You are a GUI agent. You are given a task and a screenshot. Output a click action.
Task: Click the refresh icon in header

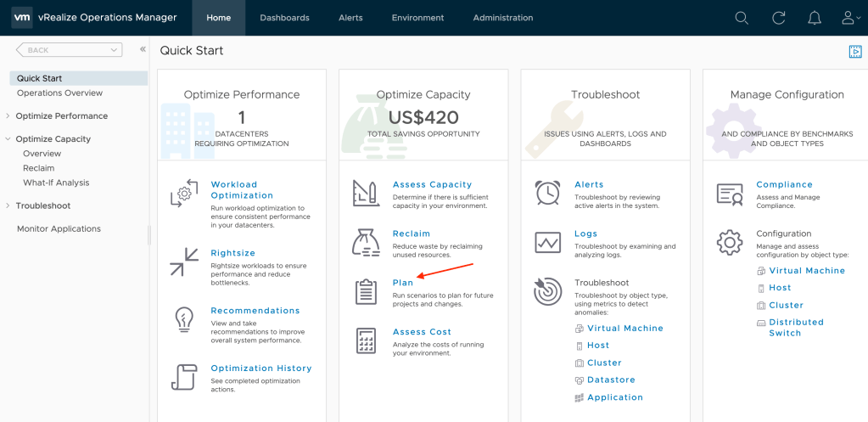(x=778, y=18)
